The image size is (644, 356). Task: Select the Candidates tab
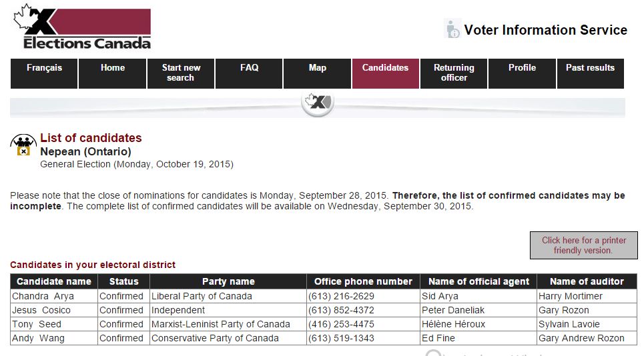(385, 73)
